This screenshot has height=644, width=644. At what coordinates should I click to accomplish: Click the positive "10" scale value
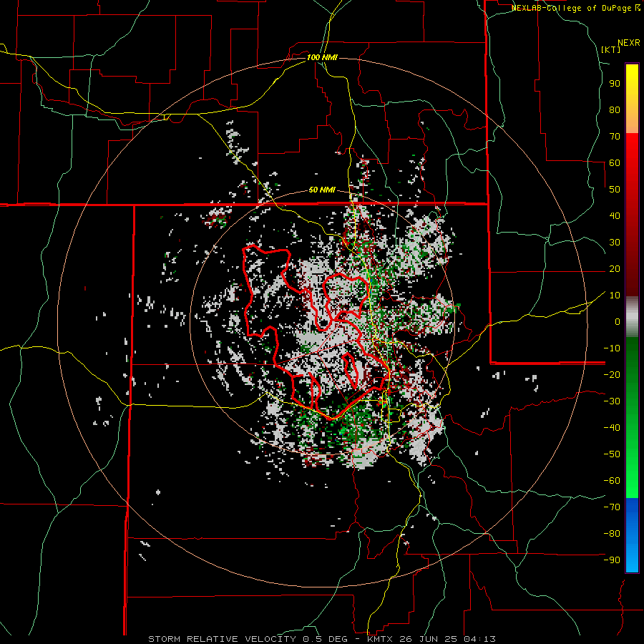coord(615,296)
